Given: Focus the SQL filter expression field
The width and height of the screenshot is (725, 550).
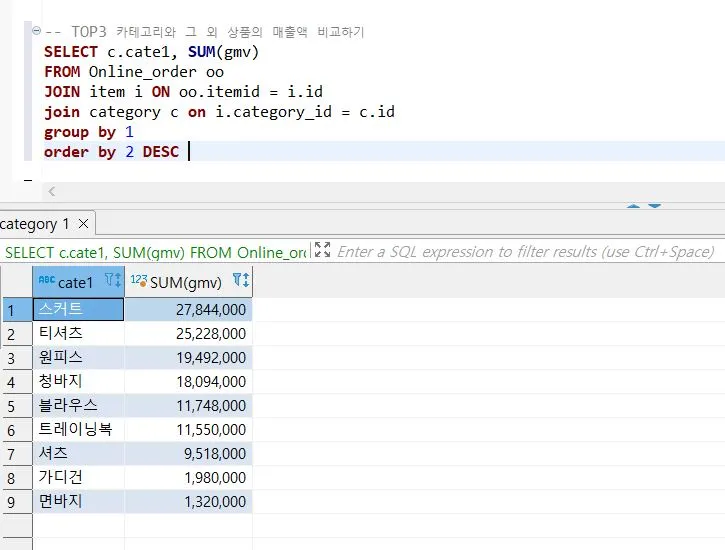Looking at the screenshot, I should pos(525,252).
